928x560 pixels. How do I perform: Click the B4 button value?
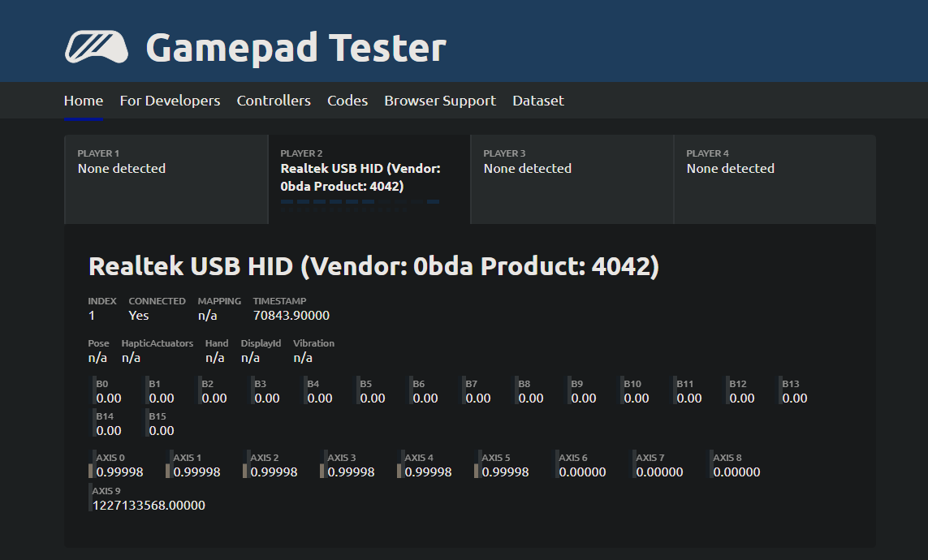pyautogui.click(x=320, y=398)
